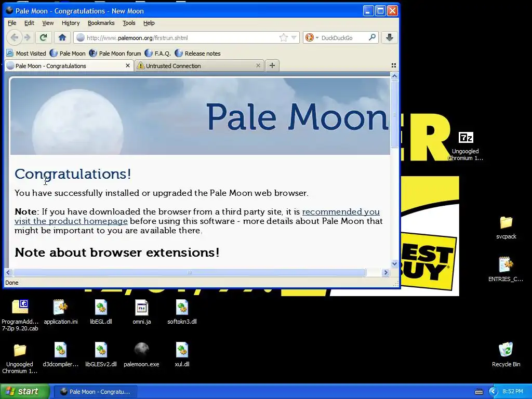Open the Help menu
This screenshot has width=532, height=399.
pos(149,23)
